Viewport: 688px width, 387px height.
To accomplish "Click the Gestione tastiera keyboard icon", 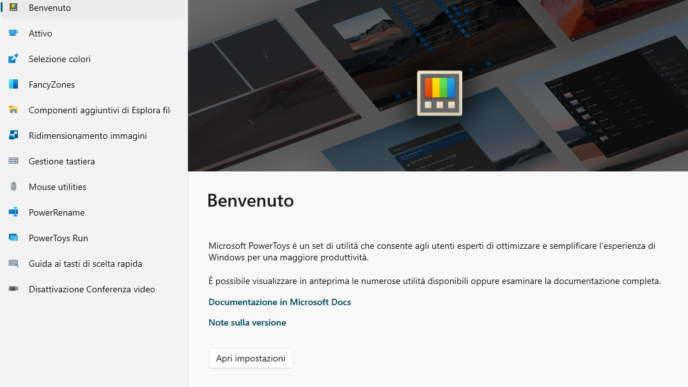I will 14,161.
